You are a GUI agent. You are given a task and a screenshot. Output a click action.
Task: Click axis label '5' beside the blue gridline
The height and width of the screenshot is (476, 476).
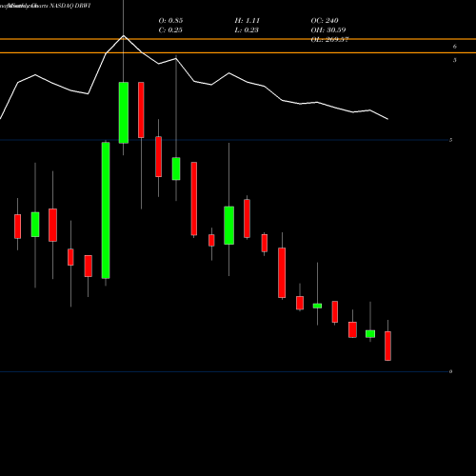pyautogui.click(x=450, y=140)
